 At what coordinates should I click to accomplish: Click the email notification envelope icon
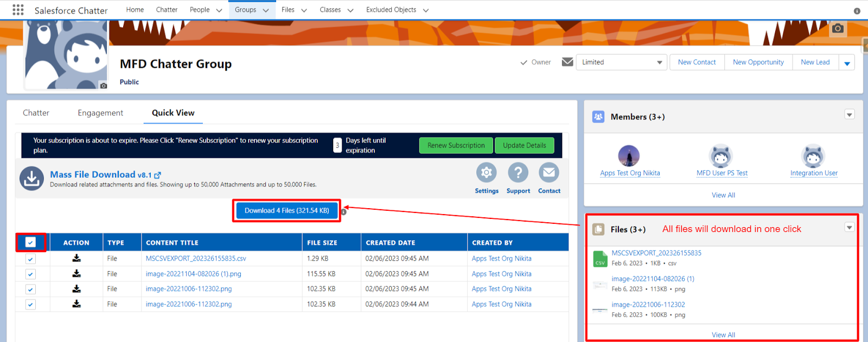coord(567,62)
